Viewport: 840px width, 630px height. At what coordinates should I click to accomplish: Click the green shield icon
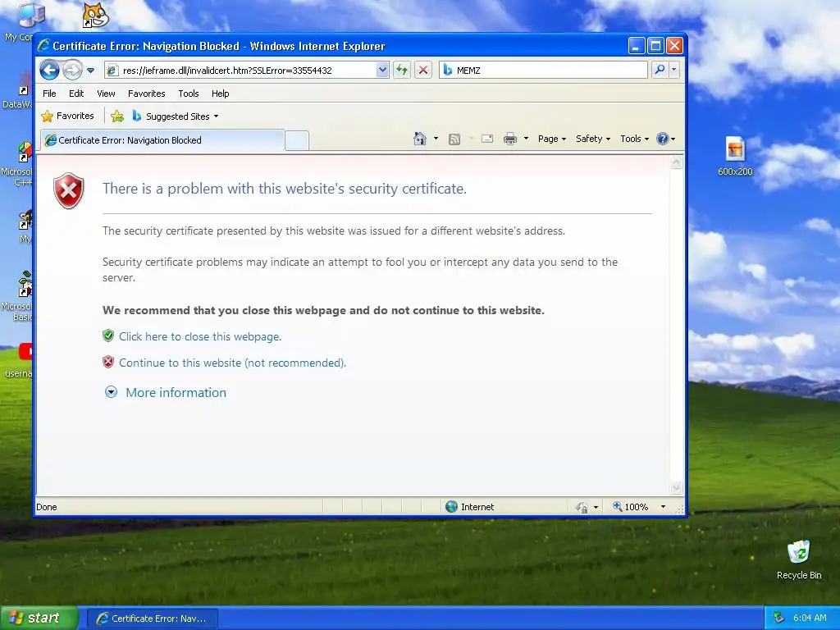point(108,336)
